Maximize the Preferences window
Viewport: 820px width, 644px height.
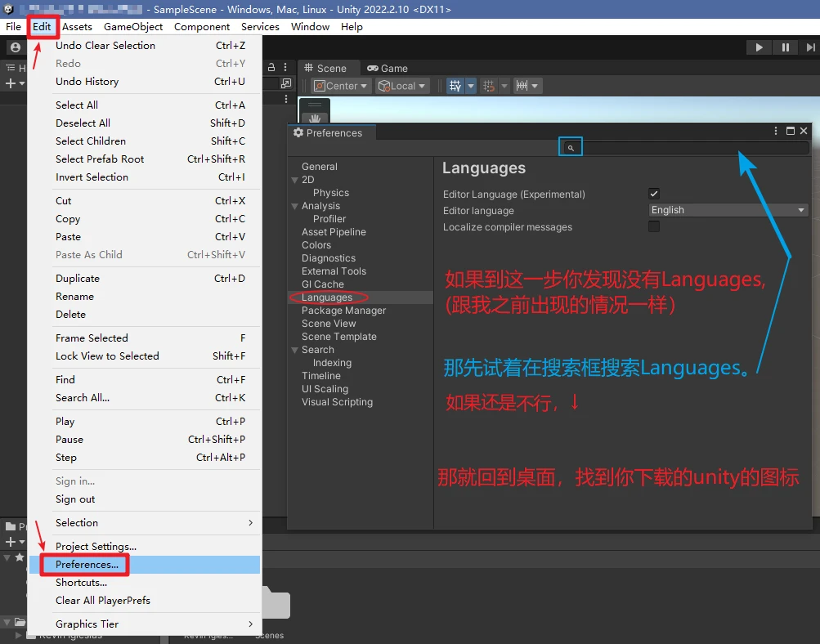tap(791, 131)
